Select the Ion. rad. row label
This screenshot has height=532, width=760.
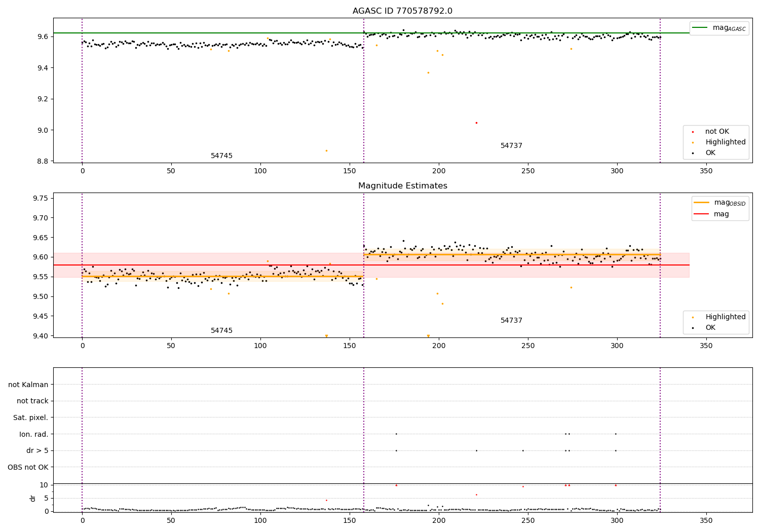click(x=34, y=434)
